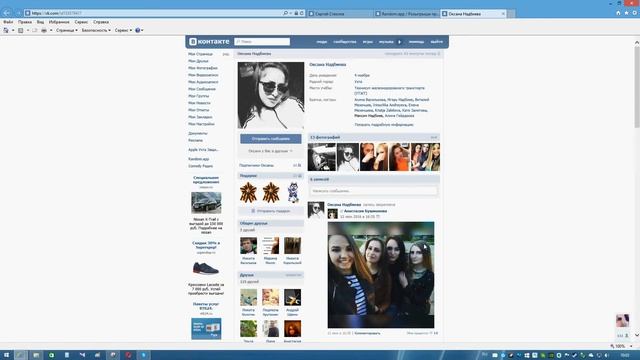Click the Отправить сообщение button
Viewport: 640px width, 360px height.
click(x=271, y=139)
